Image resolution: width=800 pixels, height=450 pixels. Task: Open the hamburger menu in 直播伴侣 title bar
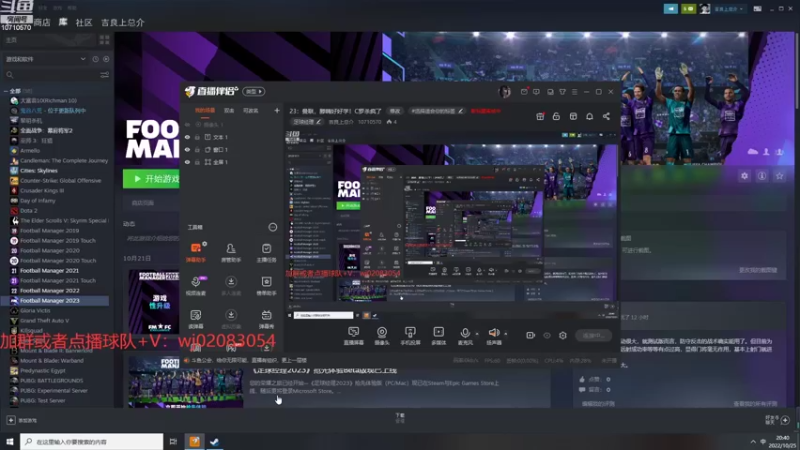[x=574, y=92]
